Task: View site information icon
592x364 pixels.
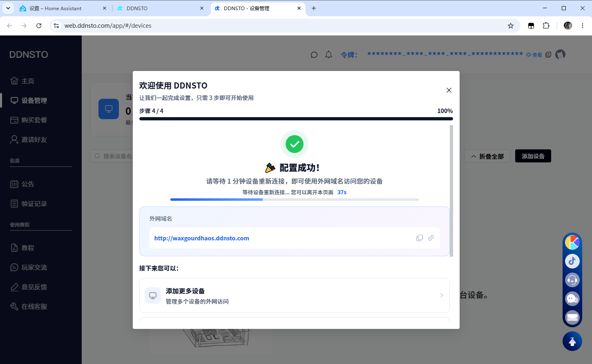Action: [56, 26]
